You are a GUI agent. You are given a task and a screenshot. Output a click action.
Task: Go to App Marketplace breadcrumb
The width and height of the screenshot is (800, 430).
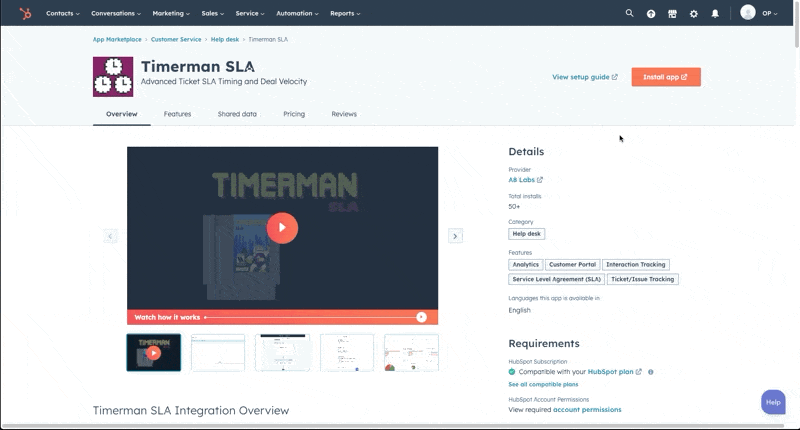click(x=117, y=39)
